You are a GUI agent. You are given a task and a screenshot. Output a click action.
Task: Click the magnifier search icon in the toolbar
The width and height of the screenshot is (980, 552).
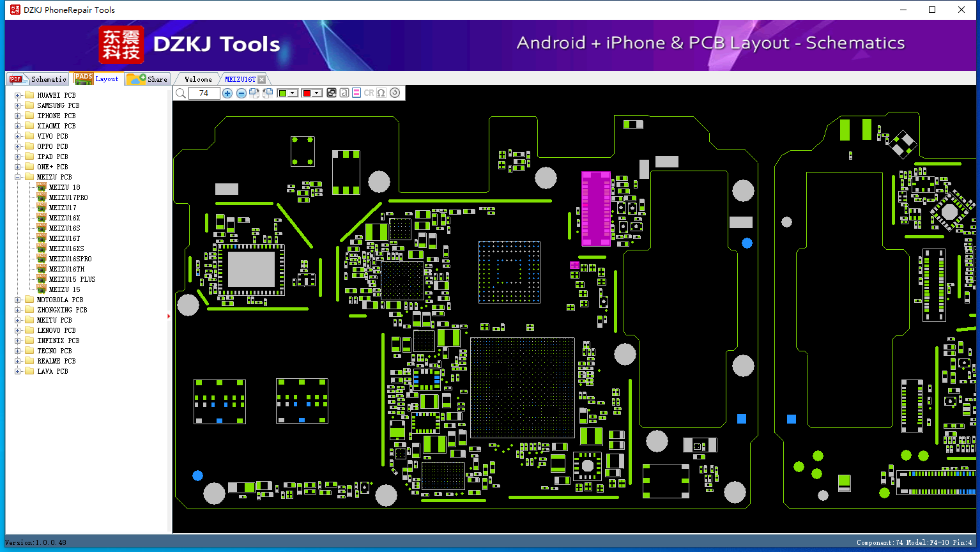pyautogui.click(x=181, y=93)
